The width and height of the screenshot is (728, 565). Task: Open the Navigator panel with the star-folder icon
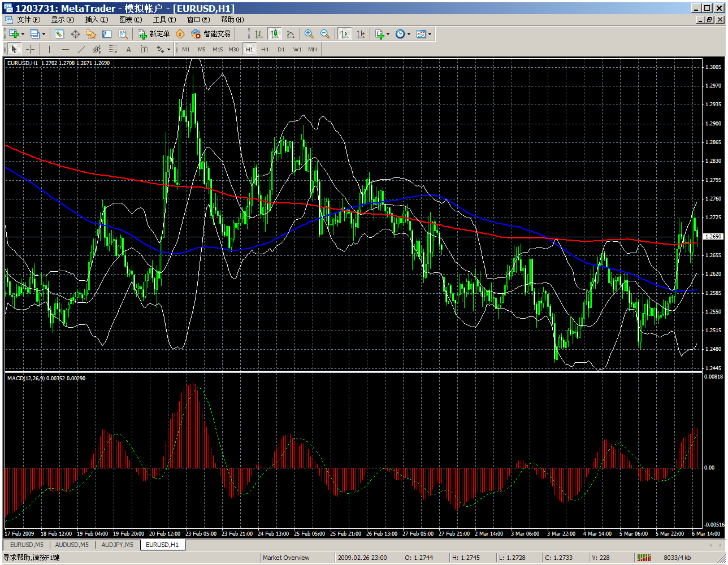coord(90,34)
